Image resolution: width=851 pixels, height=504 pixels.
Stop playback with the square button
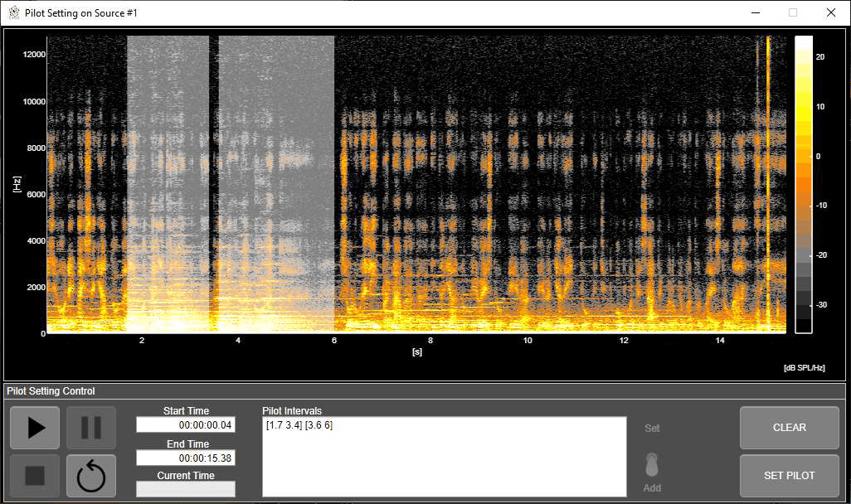pyautogui.click(x=36, y=476)
